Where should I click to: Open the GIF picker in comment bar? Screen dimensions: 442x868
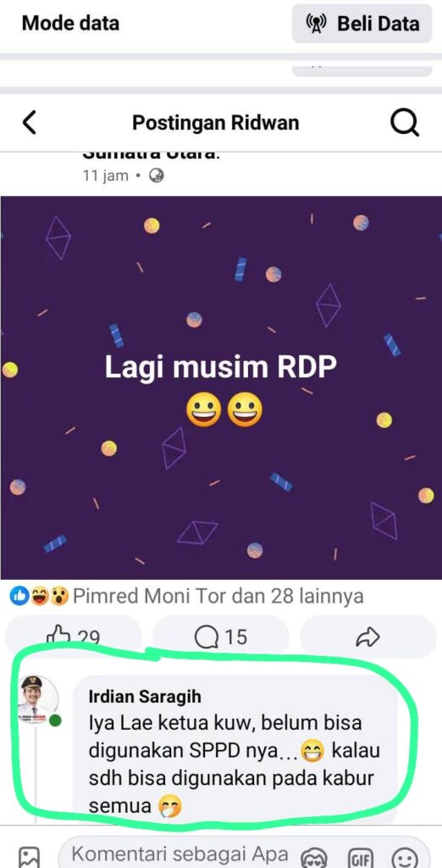360,858
